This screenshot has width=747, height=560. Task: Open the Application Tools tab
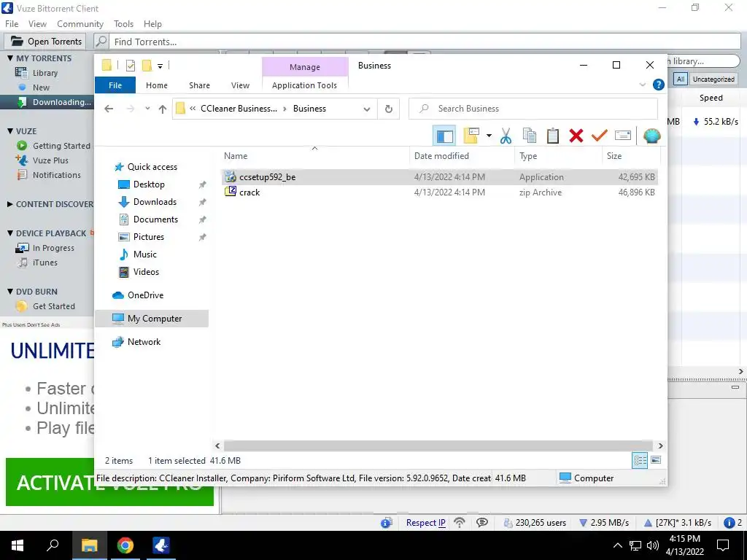coord(304,85)
